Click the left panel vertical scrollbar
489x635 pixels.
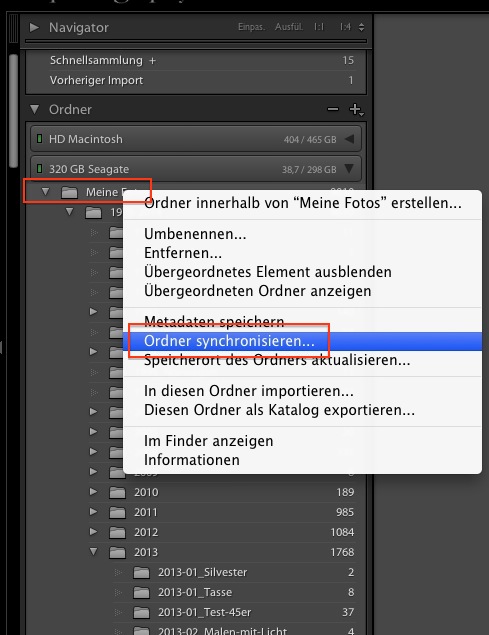13,111
